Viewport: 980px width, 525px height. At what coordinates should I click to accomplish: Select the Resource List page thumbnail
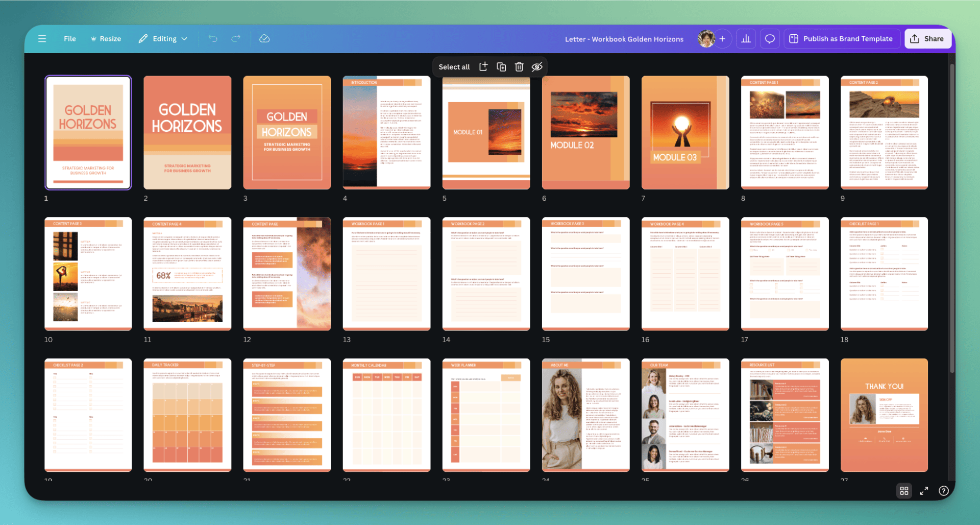tap(785, 415)
